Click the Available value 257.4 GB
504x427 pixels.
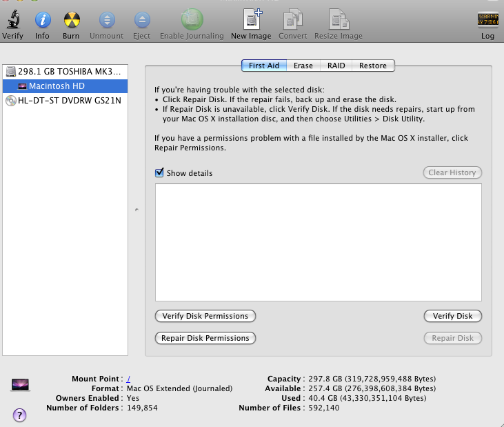372,388
